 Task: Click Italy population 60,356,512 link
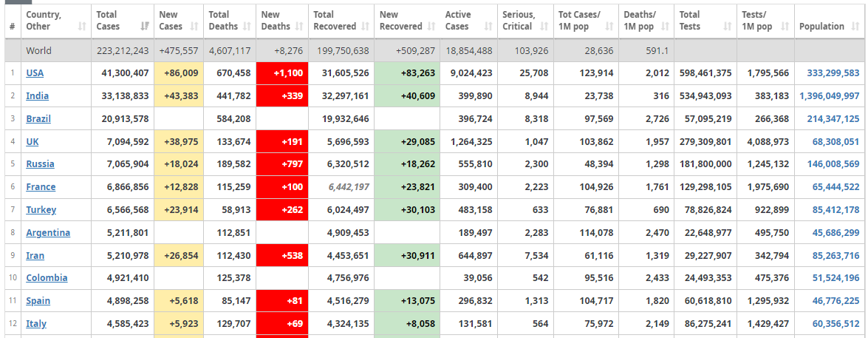tap(835, 323)
